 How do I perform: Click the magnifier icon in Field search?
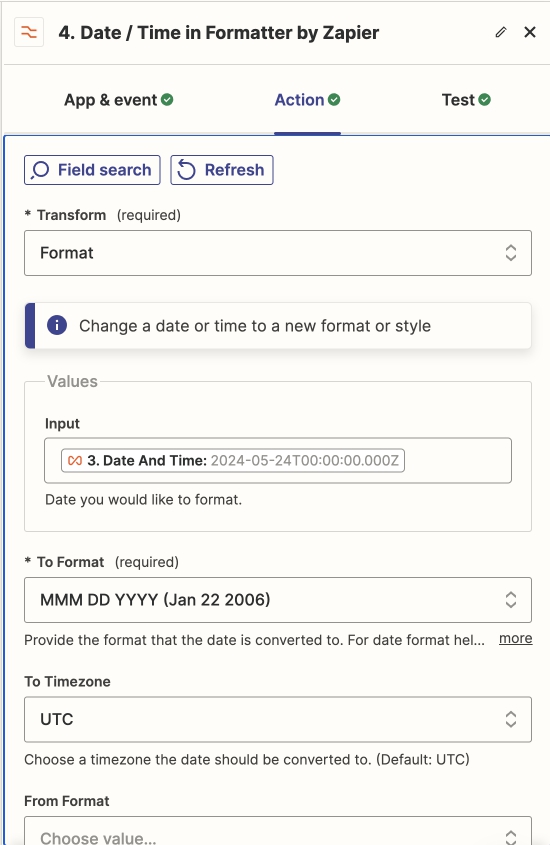tap(40, 170)
